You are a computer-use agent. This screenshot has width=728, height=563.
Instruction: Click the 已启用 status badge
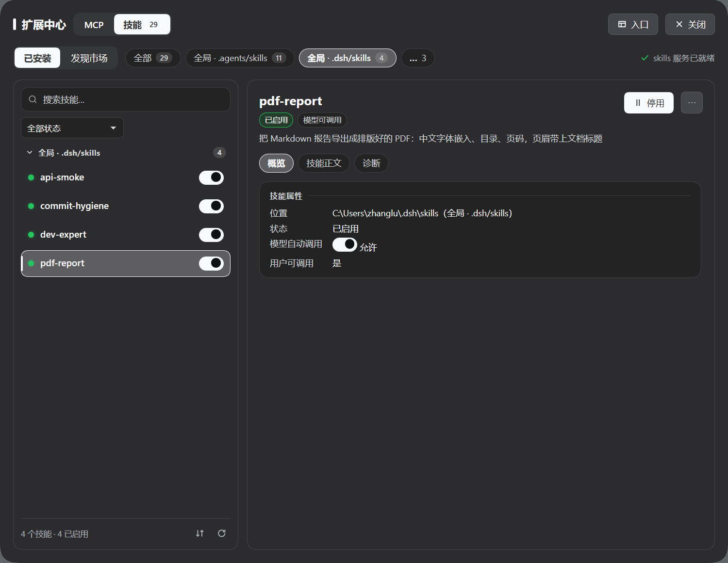click(x=276, y=120)
